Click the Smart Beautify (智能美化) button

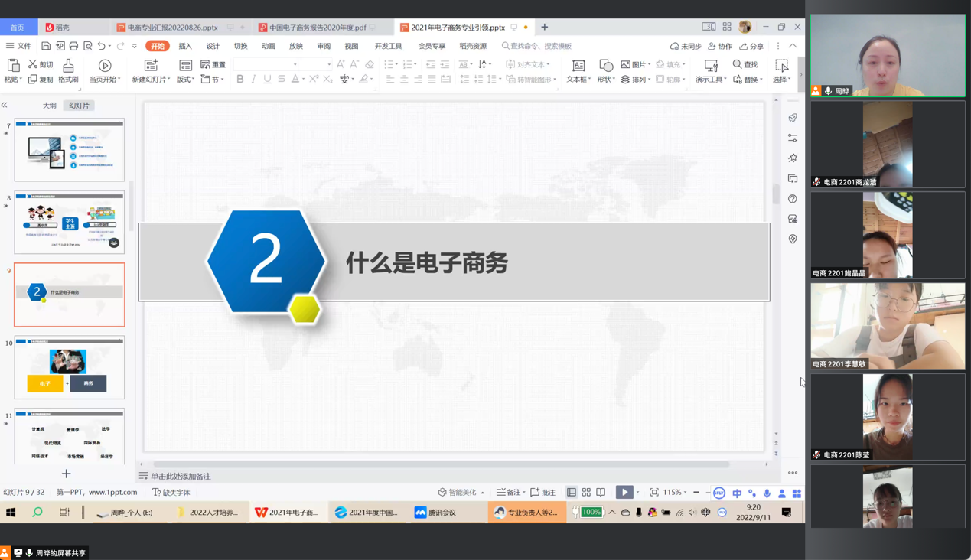(x=461, y=493)
